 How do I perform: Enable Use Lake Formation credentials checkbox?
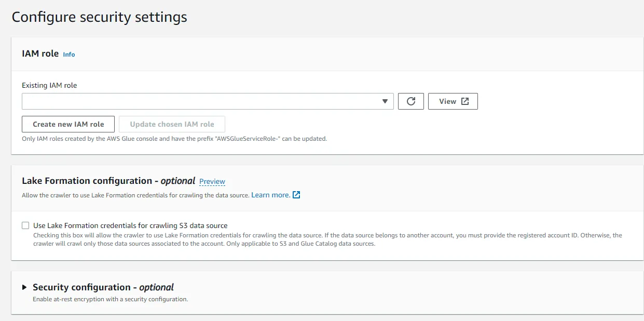pos(25,225)
